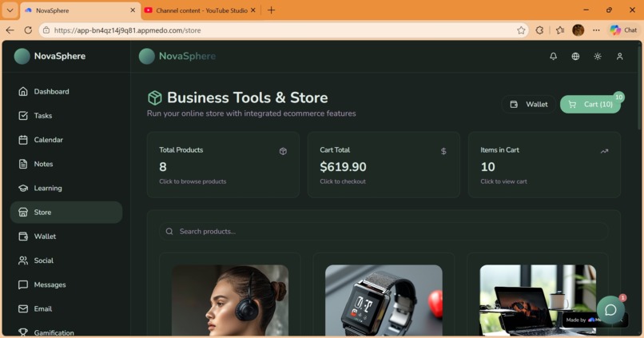The image size is (644, 338).
Task: Open the headphones product image
Action: coord(230,300)
